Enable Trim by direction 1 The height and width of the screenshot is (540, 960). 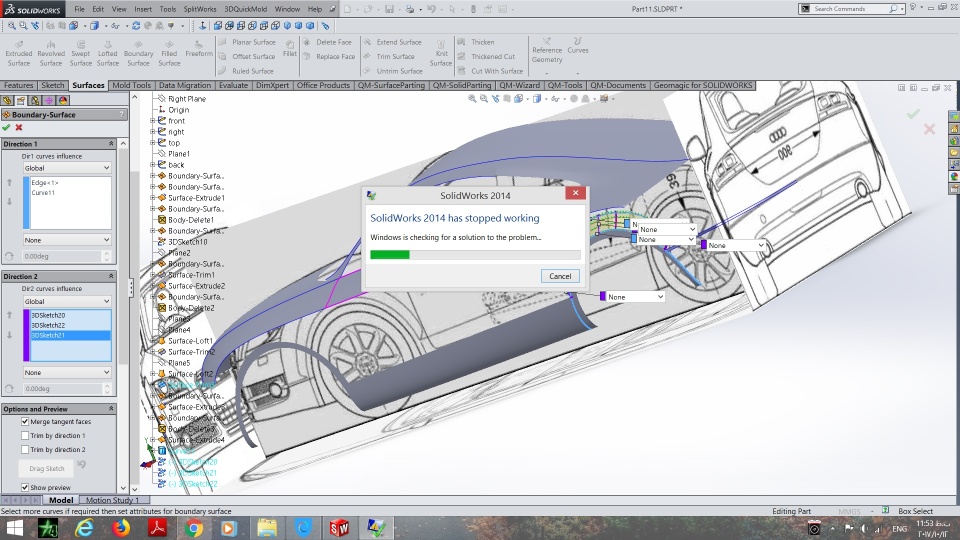click(x=25, y=435)
